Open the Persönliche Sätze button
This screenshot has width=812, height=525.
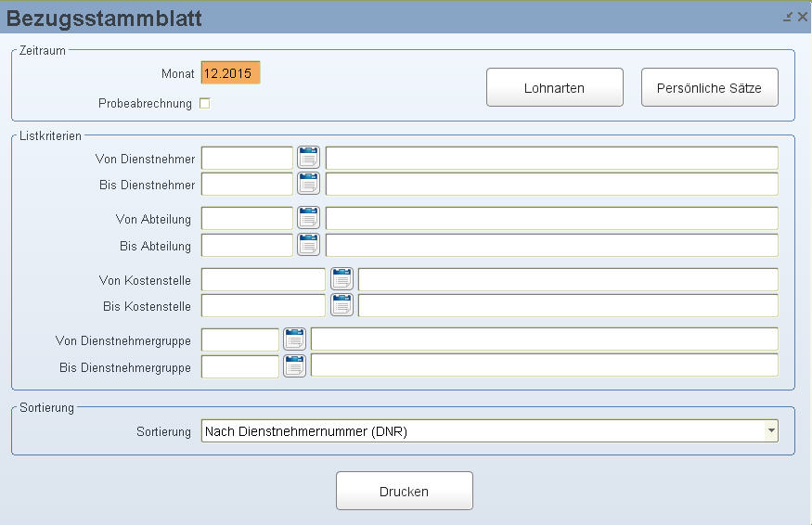tap(710, 87)
